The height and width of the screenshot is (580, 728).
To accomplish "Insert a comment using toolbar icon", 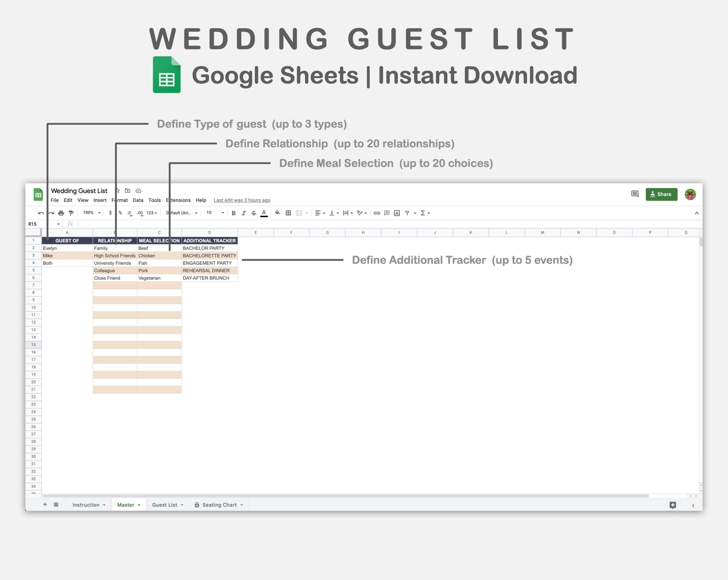I will coord(386,213).
